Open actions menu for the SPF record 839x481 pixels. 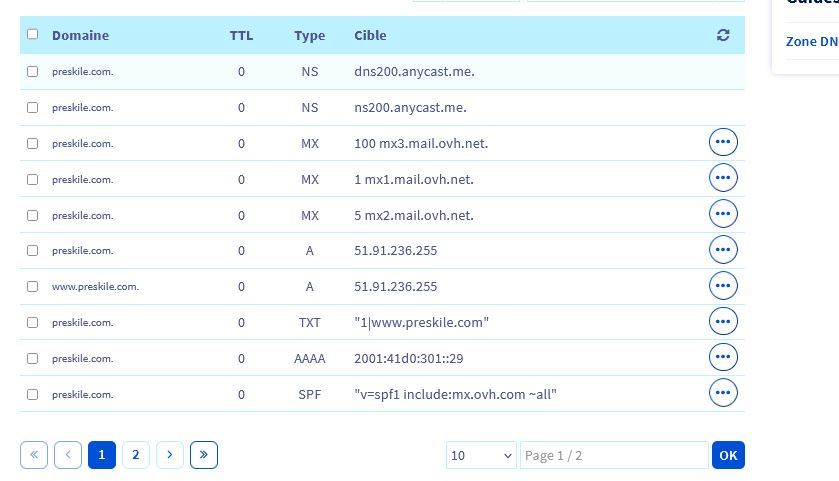click(x=723, y=394)
